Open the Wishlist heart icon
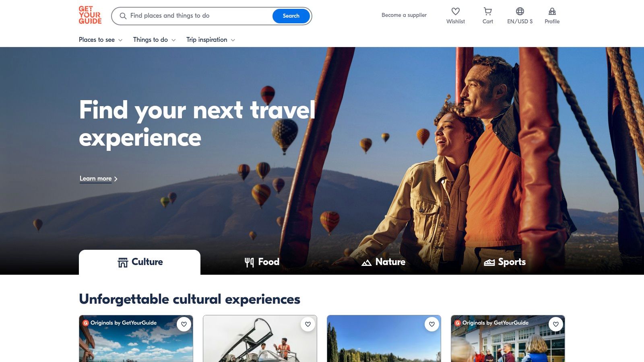Screen dimensions: 644x362 (455, 11)
